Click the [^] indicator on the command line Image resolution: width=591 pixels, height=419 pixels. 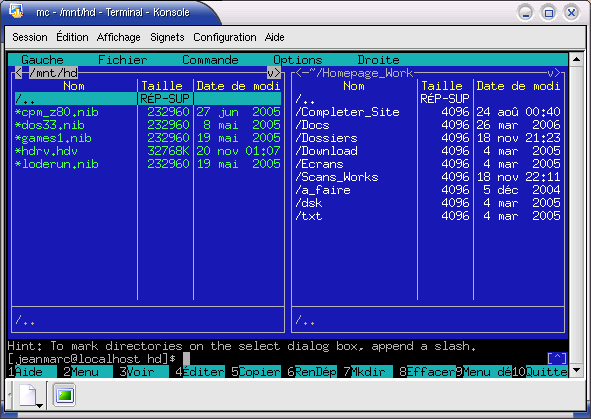click(x=557, y=358)
